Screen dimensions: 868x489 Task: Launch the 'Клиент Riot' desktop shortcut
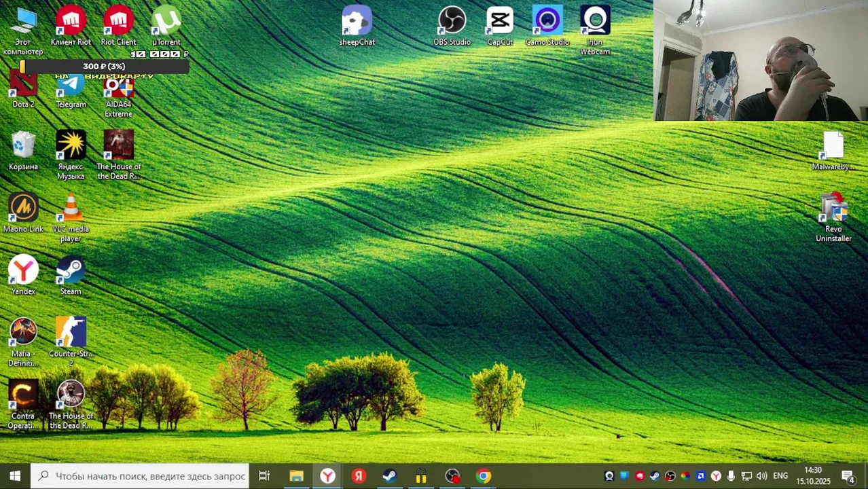[71, 26]
